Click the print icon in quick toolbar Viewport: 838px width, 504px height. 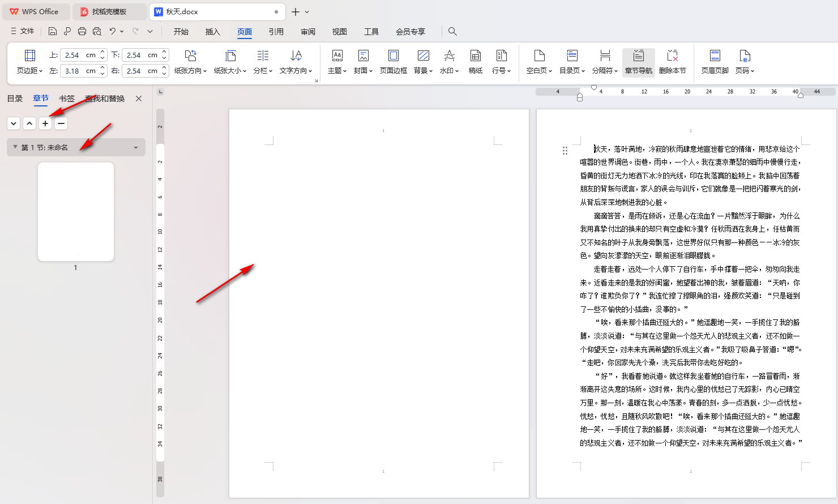pyautogui.click(x=82, y=31)
